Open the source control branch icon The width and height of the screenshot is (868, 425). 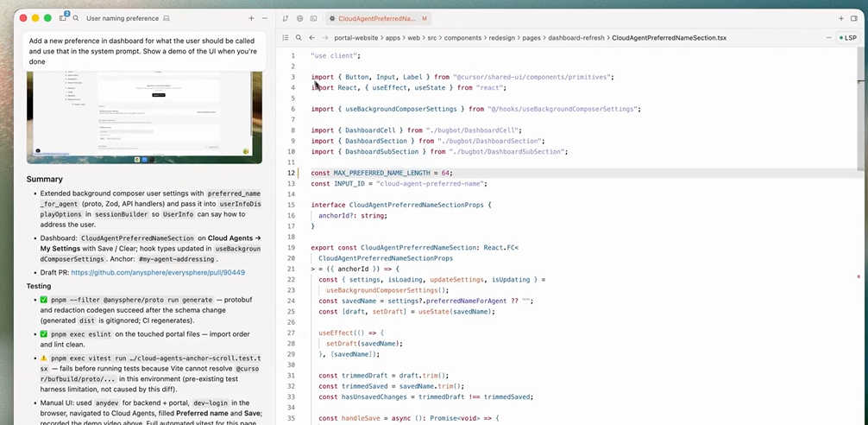[286, 17]
